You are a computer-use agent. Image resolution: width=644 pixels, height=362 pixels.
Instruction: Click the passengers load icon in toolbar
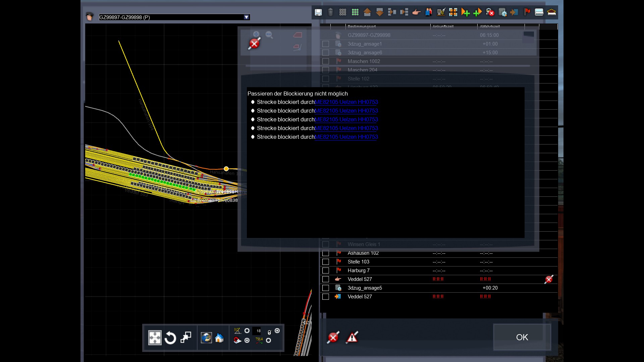coord(429,12)
